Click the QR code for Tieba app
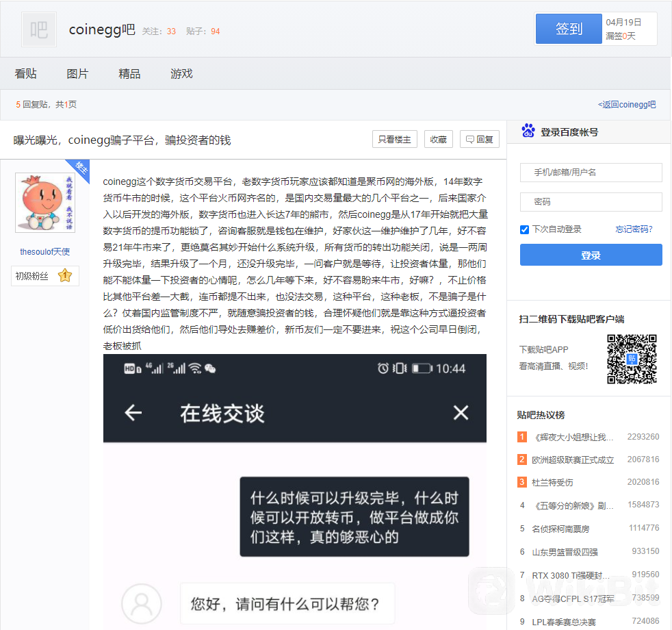 click(632, 359)
